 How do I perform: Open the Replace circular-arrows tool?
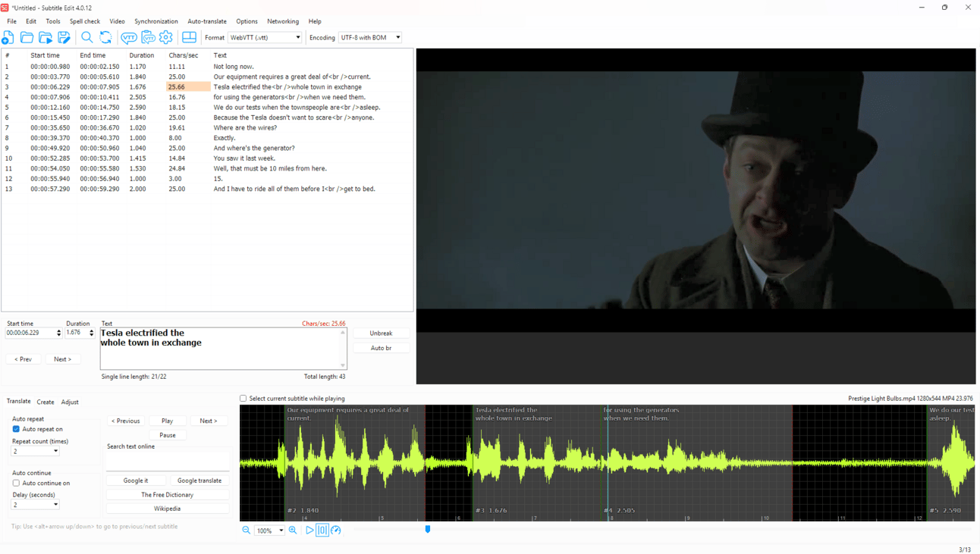(105, 37)
